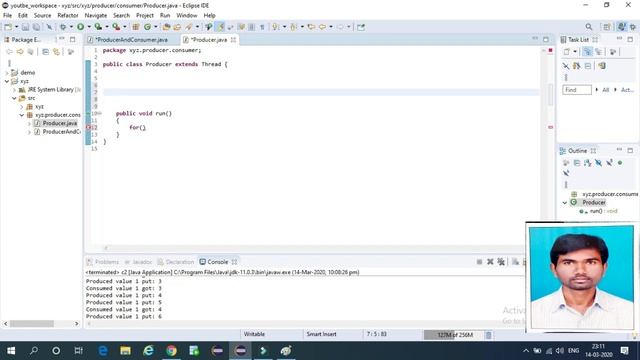Open the Source menu
The image size is (640, 360).
pyautogui.click(x=42, y=16)
